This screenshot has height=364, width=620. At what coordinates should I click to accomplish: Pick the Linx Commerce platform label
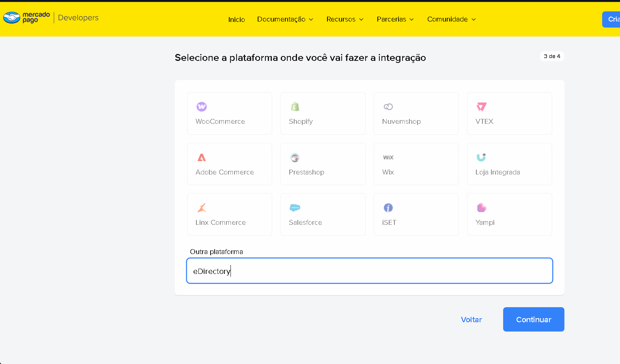coord(221,222)
